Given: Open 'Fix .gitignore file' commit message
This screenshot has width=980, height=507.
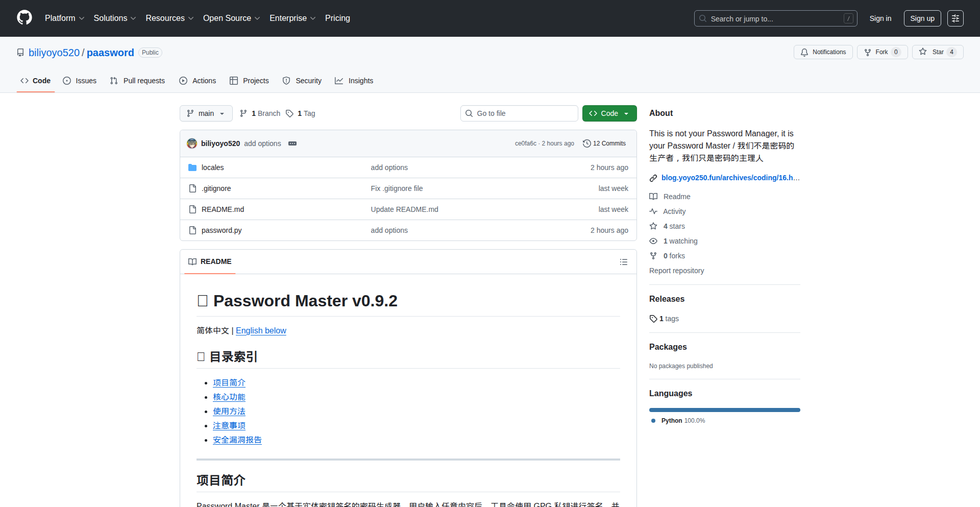Looking at the screenshot, I should point(397,188).
